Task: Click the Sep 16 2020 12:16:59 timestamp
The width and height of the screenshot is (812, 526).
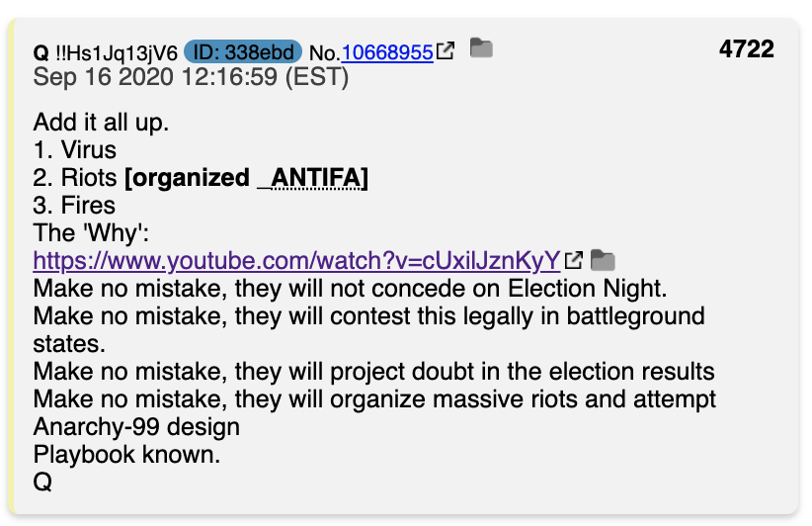Action: click(191, 77)
